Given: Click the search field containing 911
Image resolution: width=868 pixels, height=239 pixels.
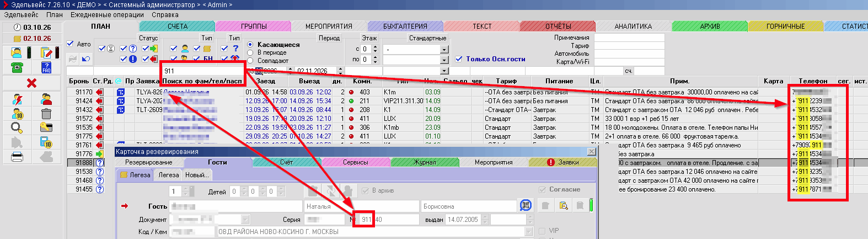Looking at the screenshot, I should pos(202,71).
